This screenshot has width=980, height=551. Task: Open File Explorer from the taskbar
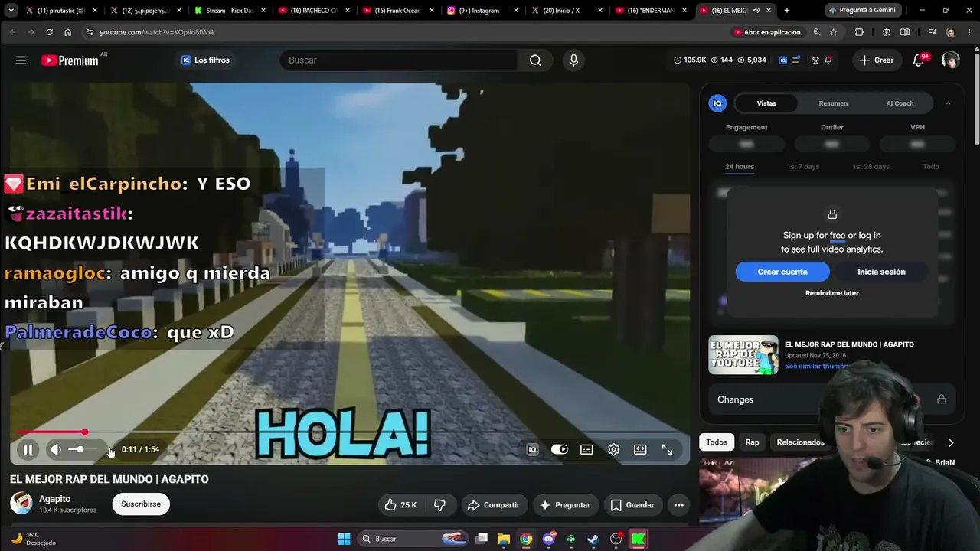tap(503, 539)
